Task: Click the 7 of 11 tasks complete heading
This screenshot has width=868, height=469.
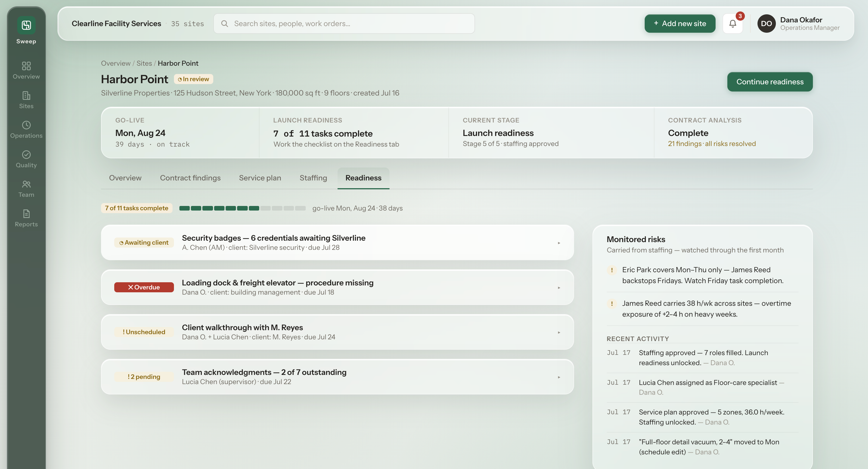Action: coord(323,133)
